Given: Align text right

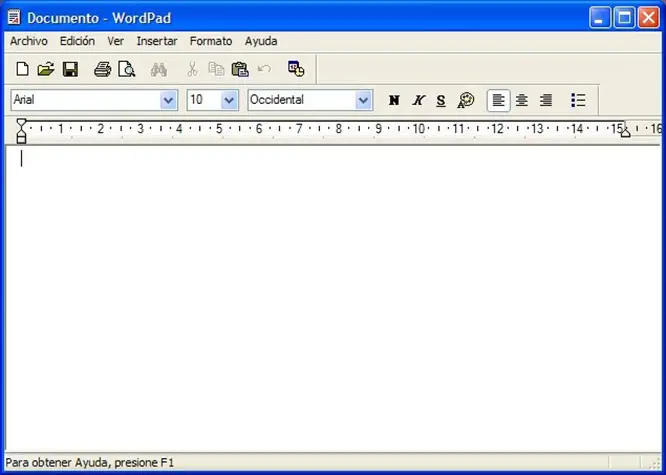Looking at the screenshot, I should point(546,100).
